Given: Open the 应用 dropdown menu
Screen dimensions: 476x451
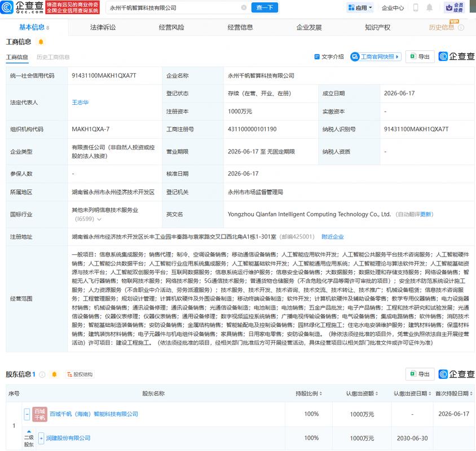Looking at the screenshot, I should click(360, 7).
